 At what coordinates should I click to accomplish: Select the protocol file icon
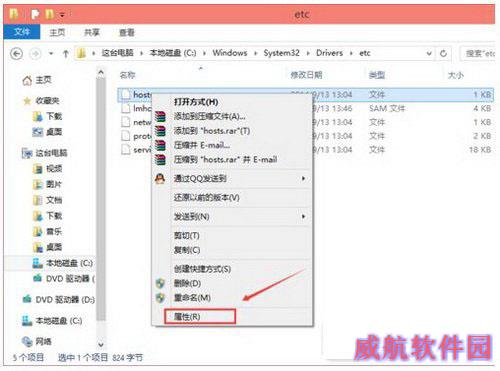click(126, 136)
